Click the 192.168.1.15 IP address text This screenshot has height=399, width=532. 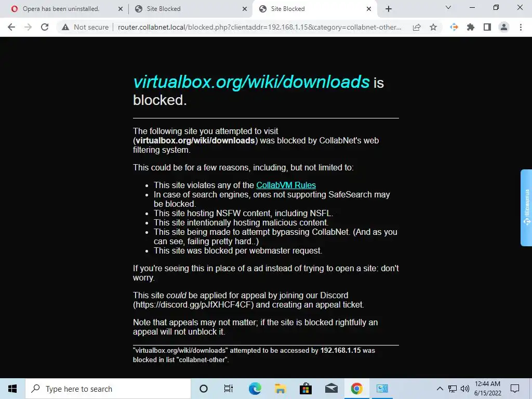pyautogui.click(x=340, y=351)
